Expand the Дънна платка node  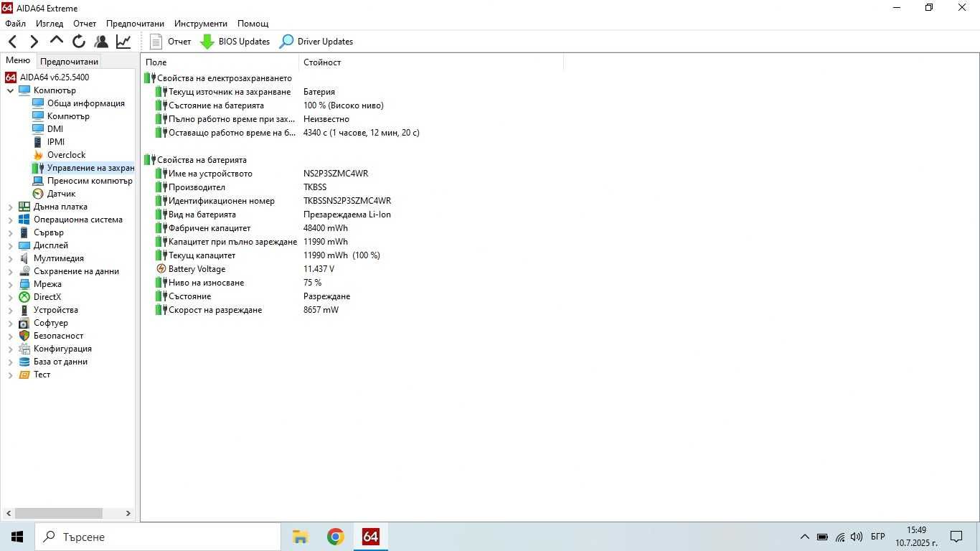[x=10, y=207]
